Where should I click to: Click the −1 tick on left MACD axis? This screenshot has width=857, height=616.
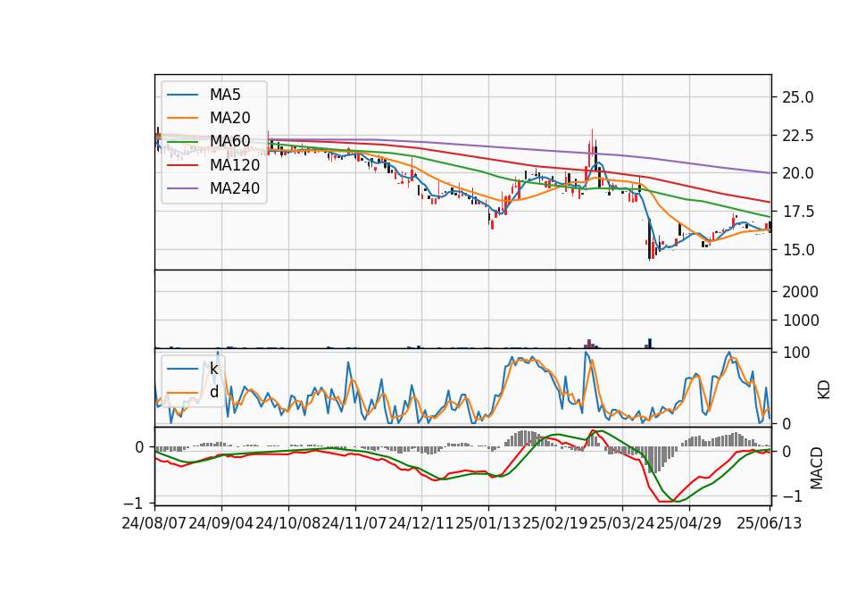tap(133, 503)
